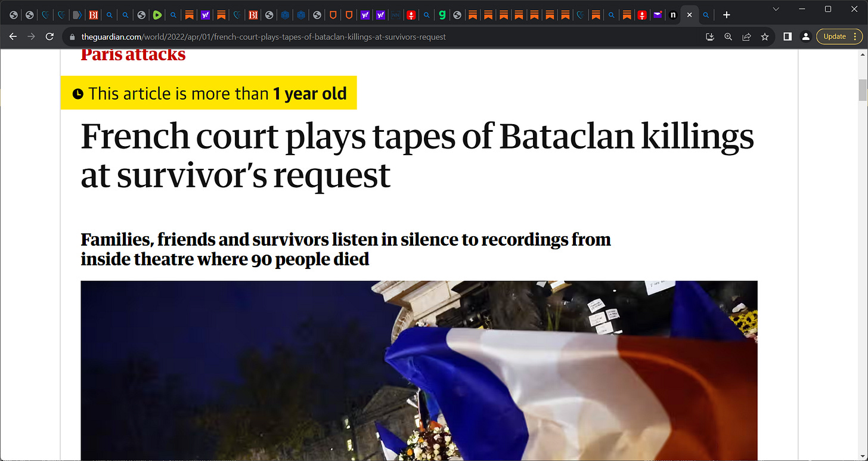
Task: Expand the tab search chevron
Action: tap(776, 9)
